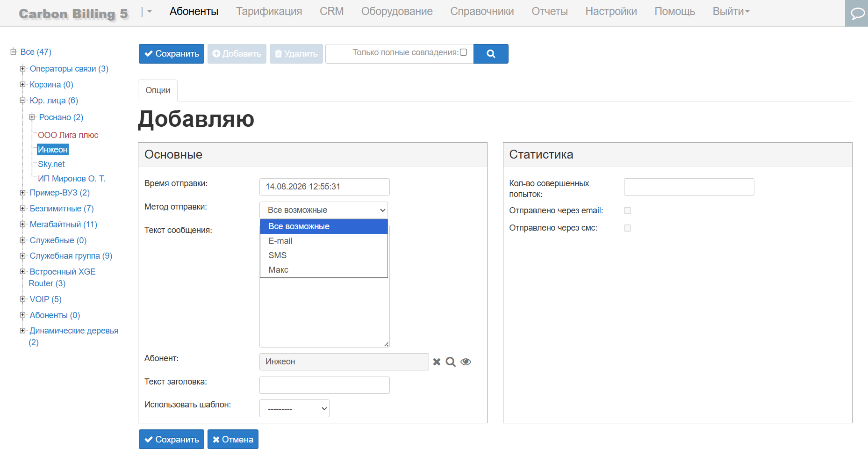Select ООО Лига плюс tree item
The image size is (868, 464).
[68, 135]
